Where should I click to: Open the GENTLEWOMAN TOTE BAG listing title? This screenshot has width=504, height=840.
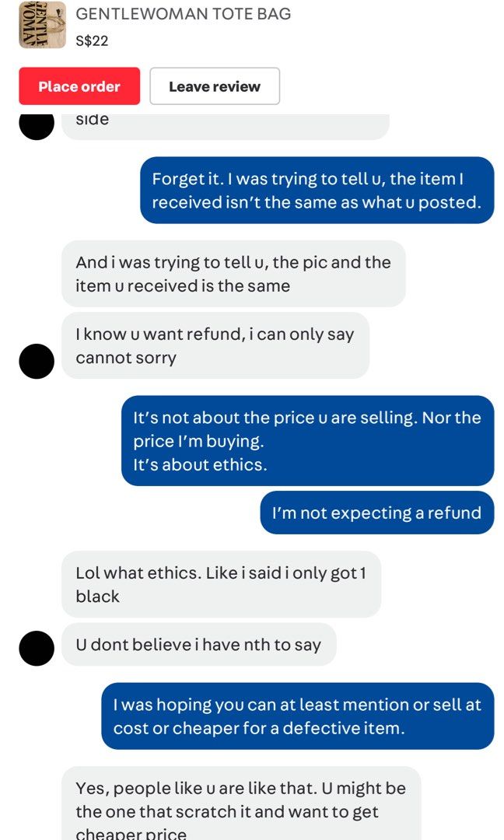point(184,14)
